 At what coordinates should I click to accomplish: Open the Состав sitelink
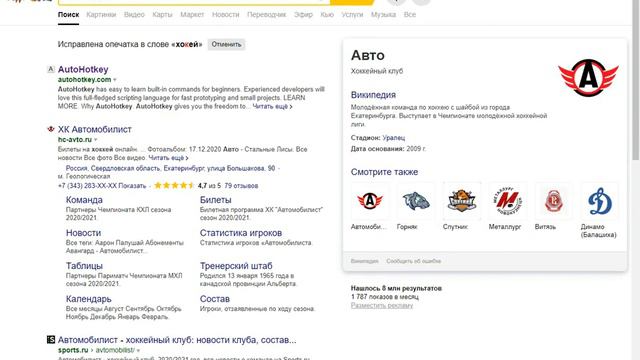[215, 299]
